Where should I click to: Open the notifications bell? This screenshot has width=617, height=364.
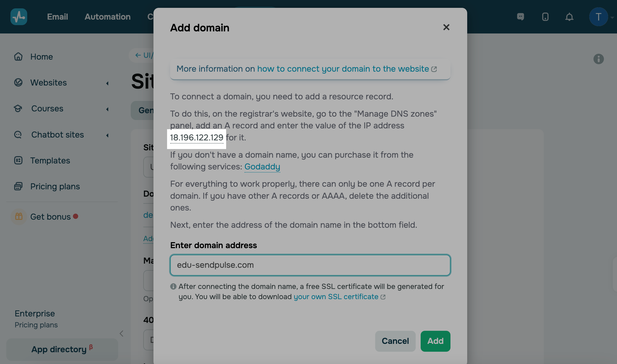click(x=569, y=17)
